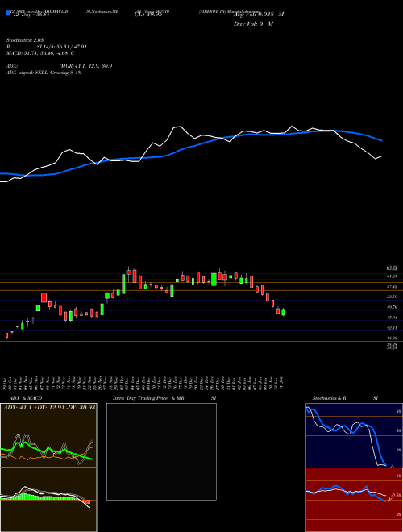Open the blue Stochastics chart panel
The height and width of the screenshot is (532, 403).
tap(354, 435)
